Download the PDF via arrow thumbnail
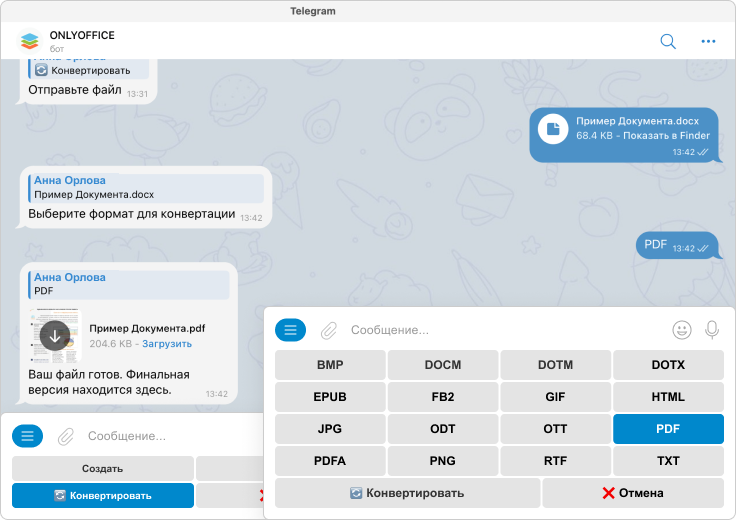 pyautogui.click(x=55, y=336)
